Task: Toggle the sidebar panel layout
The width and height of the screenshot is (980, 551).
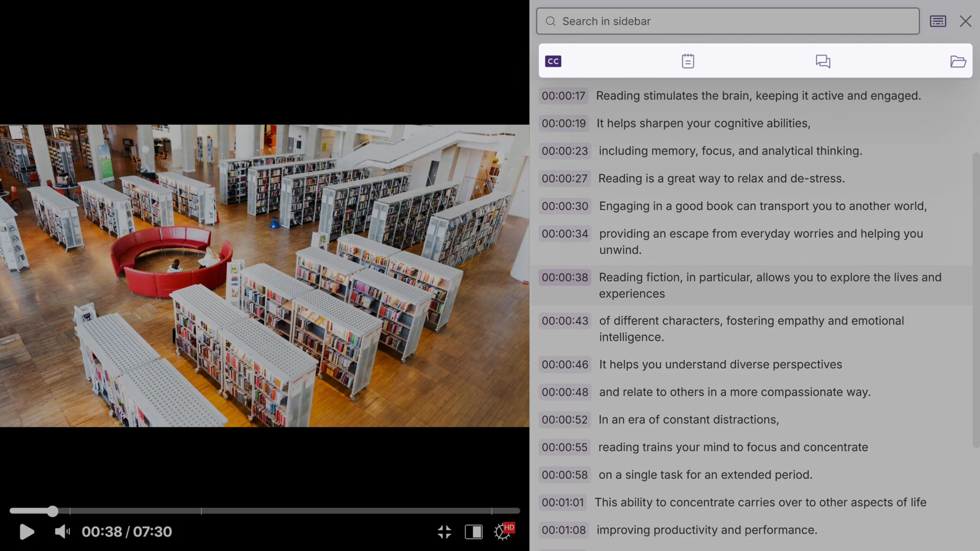Action: [x=474, y=531]
